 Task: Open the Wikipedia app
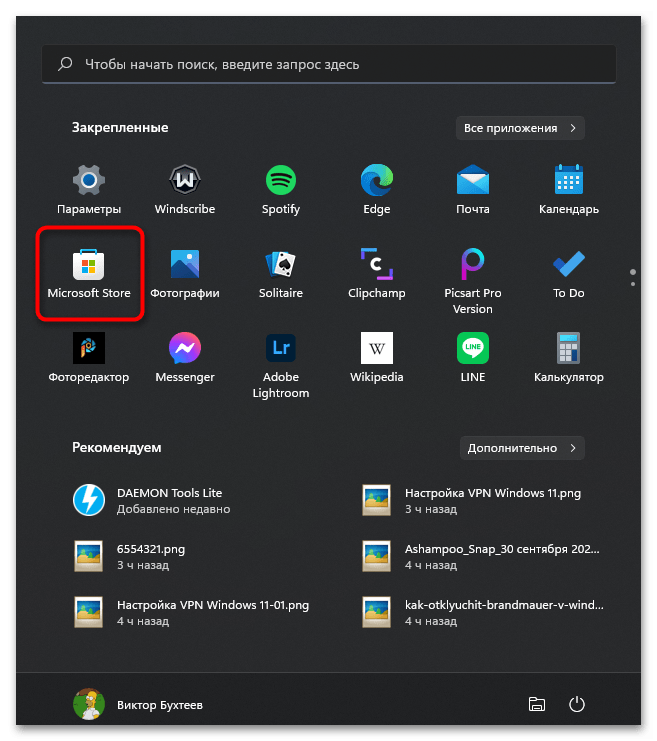pyautogui.click(x=377, y=357)
